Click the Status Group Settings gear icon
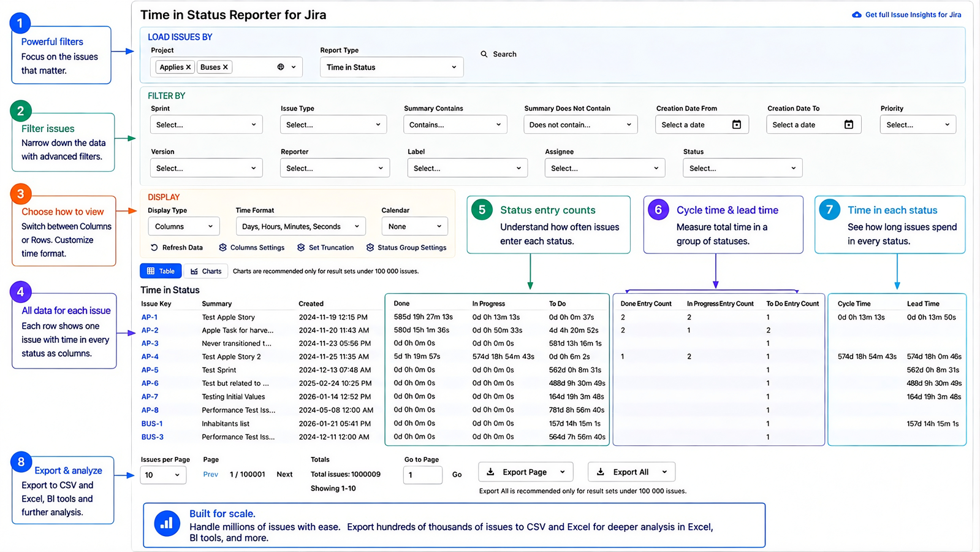 370,248
